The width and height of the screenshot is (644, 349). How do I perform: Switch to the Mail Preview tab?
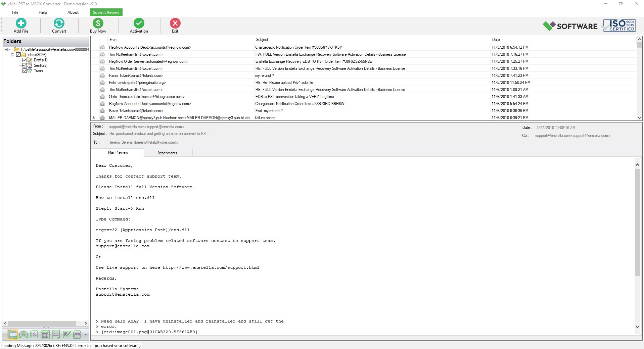[118, 152]
